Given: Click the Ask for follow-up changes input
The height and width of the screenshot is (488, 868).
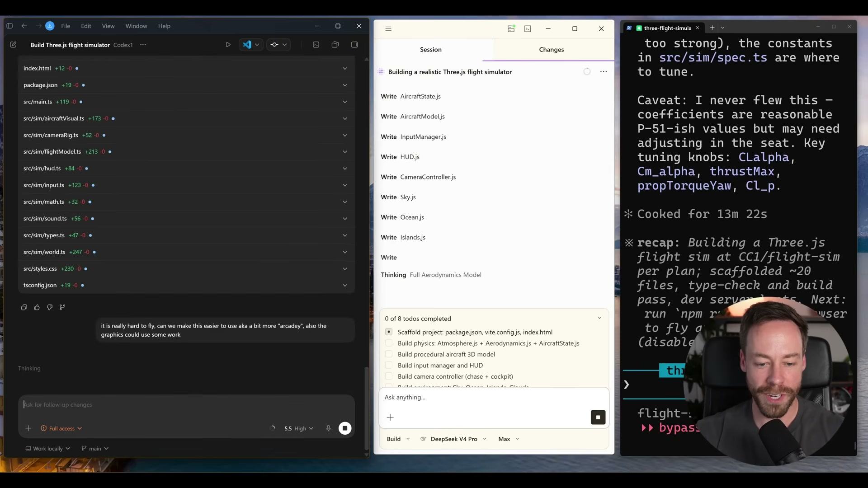Looking at the screenshot, I should 181,404.
